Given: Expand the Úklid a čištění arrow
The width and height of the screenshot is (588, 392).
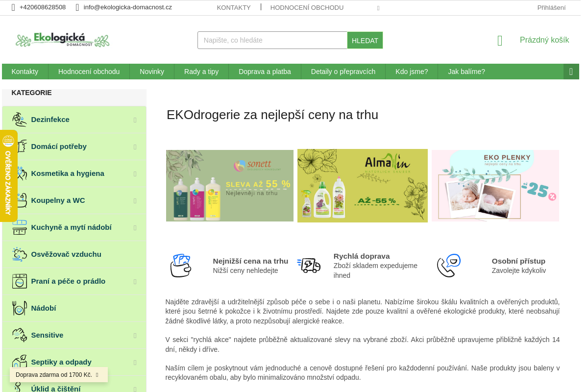Looking at the screenshot, I should click(x=135, y=389).
